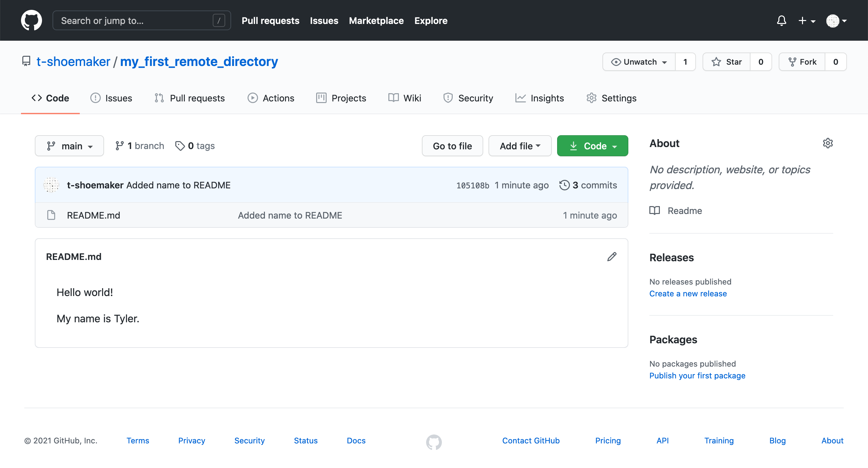The image size is (868, 468).
Task: Open API footer link
Action: (662, 440)
